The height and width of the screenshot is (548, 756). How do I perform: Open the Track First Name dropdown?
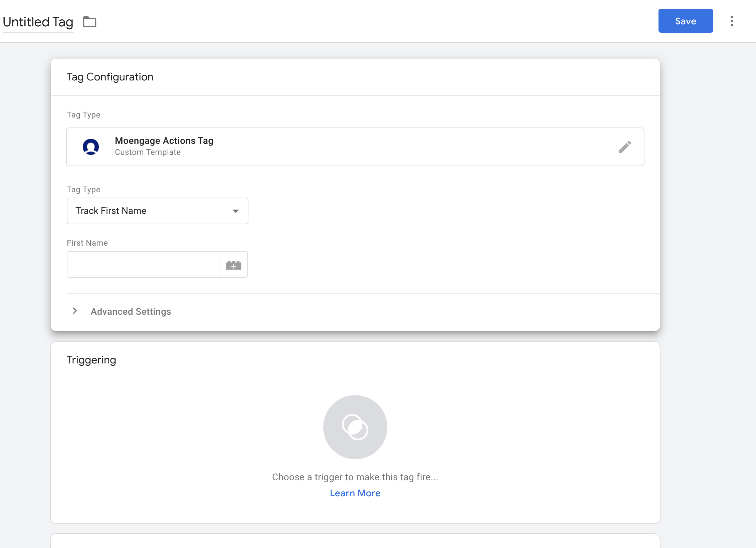point(158,211)
